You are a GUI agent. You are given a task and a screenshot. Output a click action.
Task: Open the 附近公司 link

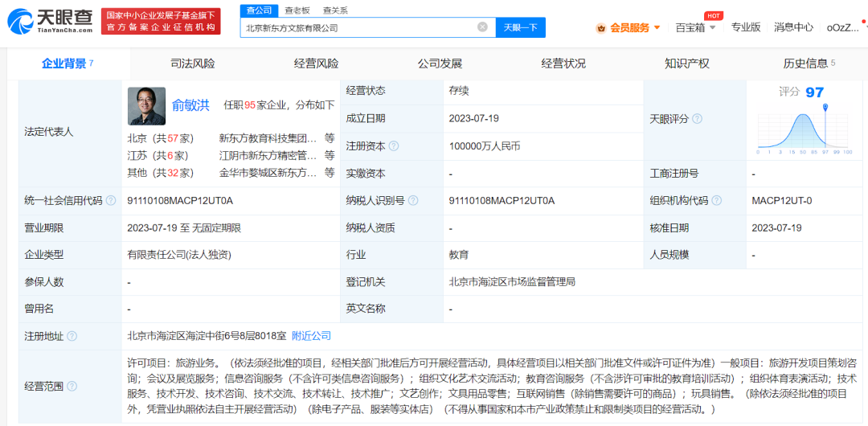coord(311,336)
